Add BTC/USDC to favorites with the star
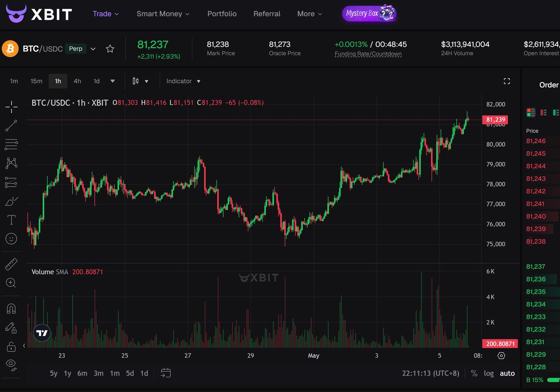The width and height of the screenshot is (560, 392). [x=110, y=49]
